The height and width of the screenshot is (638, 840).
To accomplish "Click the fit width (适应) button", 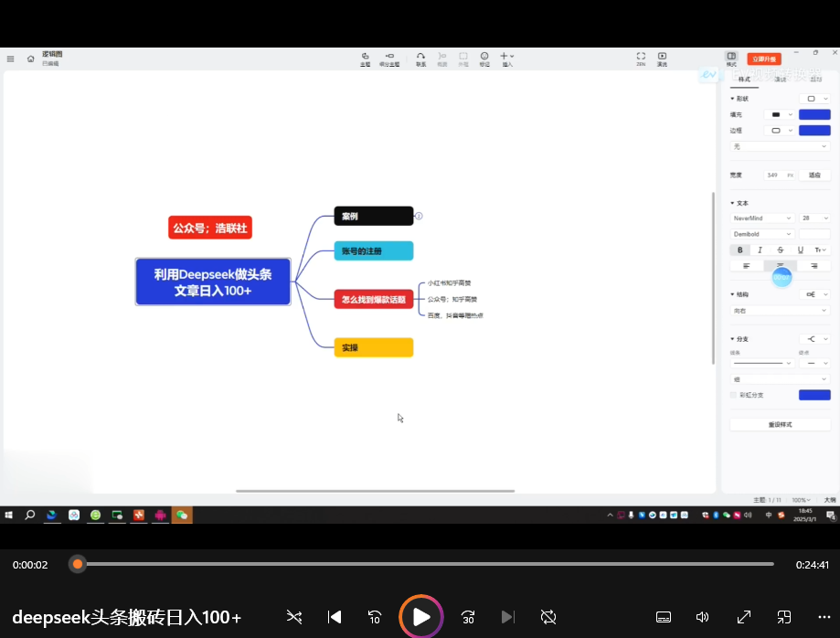I will click(814, 175).
